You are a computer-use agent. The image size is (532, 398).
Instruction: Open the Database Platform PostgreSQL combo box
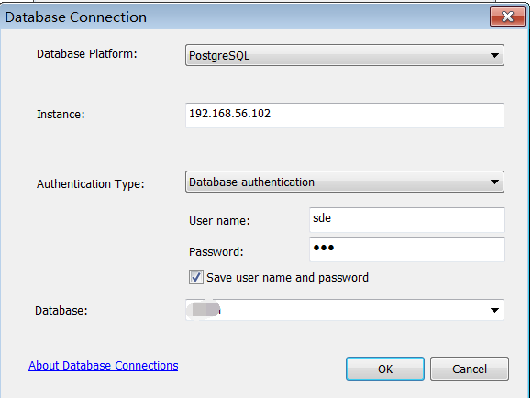(x=345, y=55)
